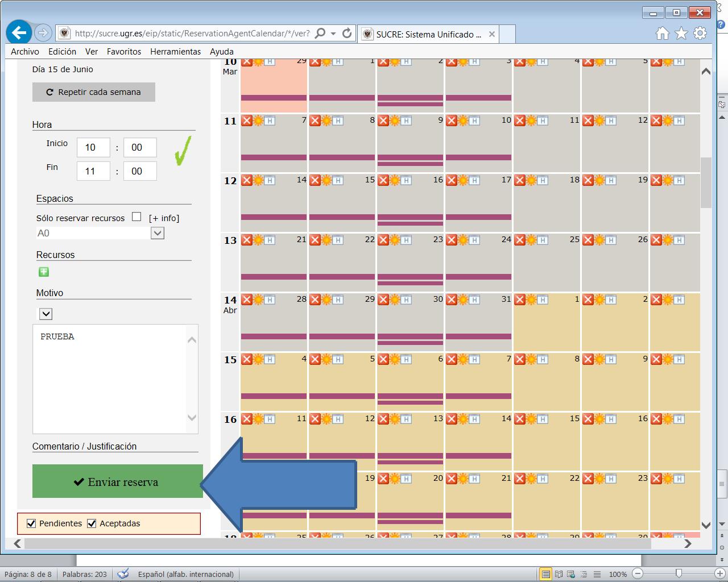
Task: Click the H icon on day 22 April
Action: point(543,479)
